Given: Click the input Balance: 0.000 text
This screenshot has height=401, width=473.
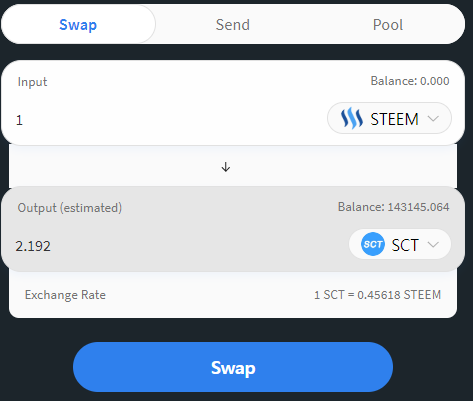Looking at the screenshot, I should 410,81.
